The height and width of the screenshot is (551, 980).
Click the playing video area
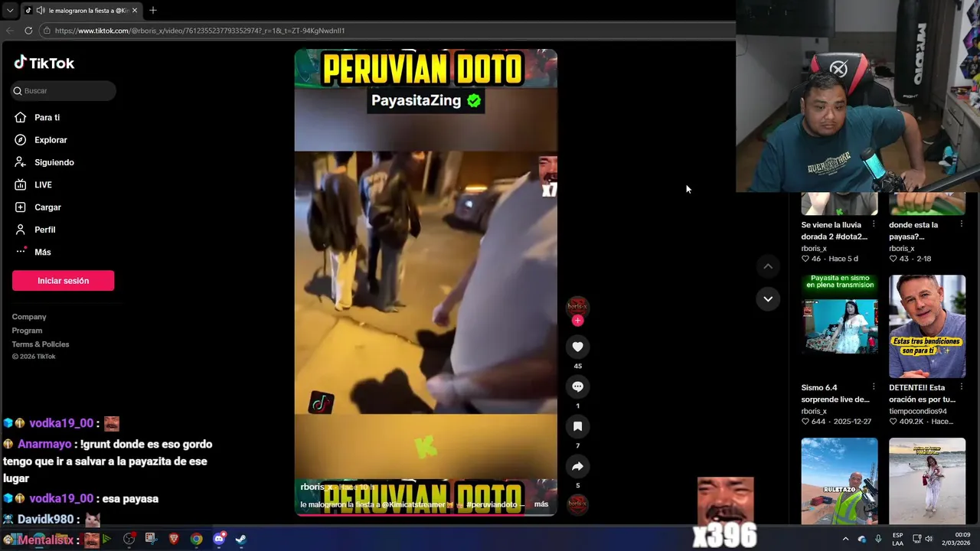pyautogui.click(x=426, y=282)
